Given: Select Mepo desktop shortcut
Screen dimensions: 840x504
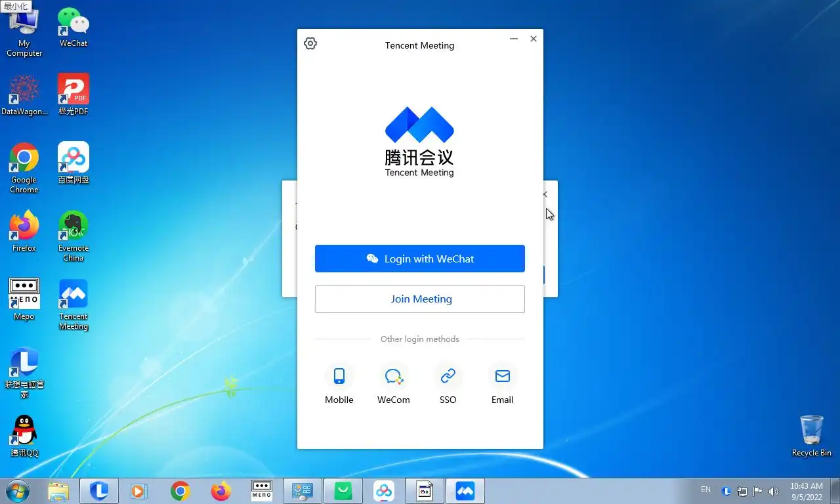Looking at the screenshot, I should pyautogui.click(x=24, y=300).
